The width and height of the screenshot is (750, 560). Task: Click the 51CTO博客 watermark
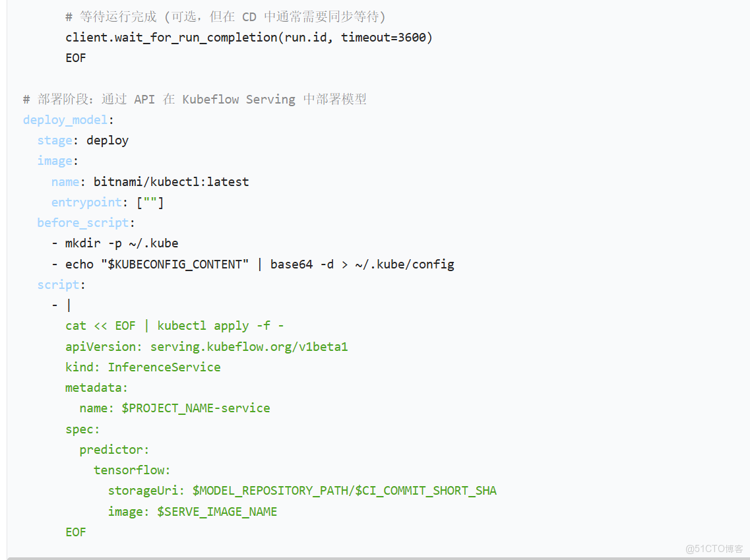point(714,549)
